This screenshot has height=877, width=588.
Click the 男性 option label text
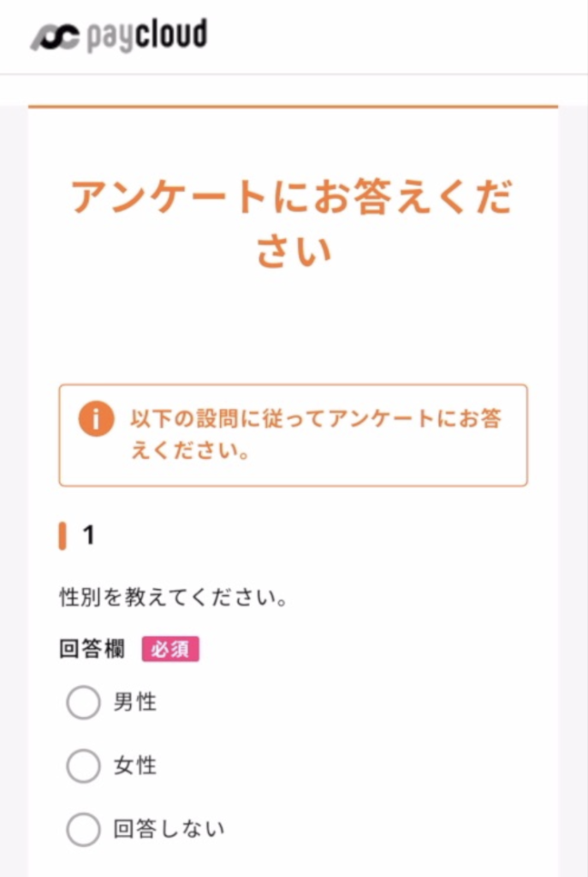pos(135,703)
